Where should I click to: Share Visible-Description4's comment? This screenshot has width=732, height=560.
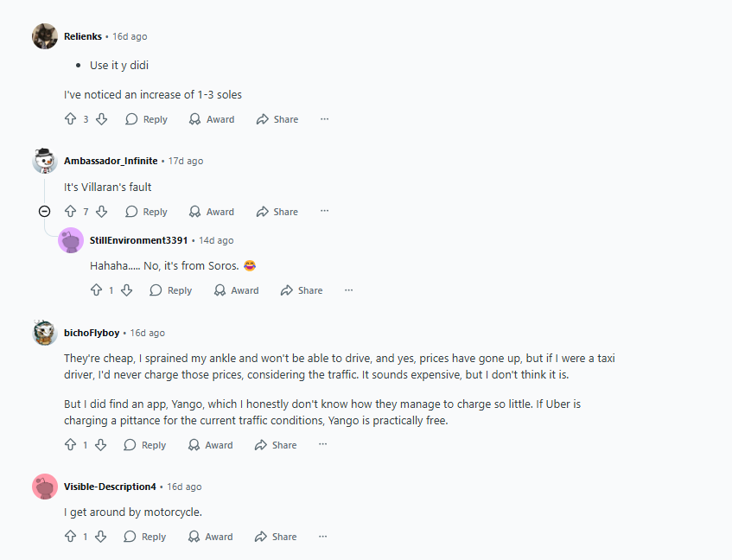(276, 537)
